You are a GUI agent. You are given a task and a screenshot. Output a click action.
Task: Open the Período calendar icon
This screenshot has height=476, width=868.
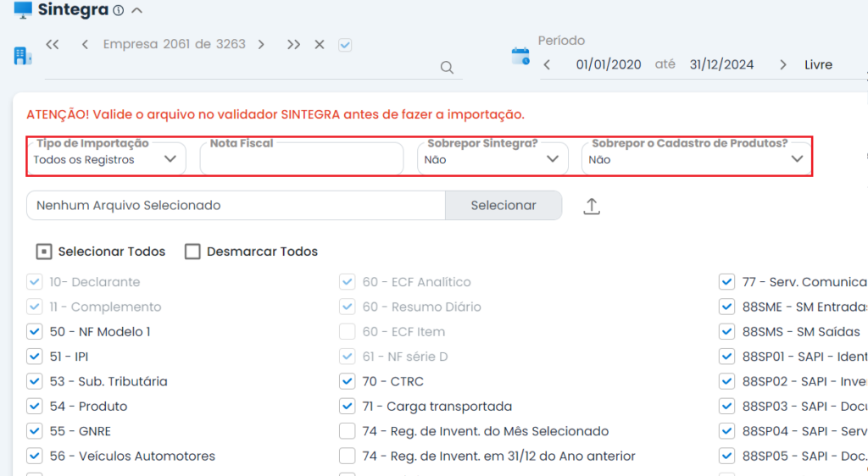coord(520,57)
